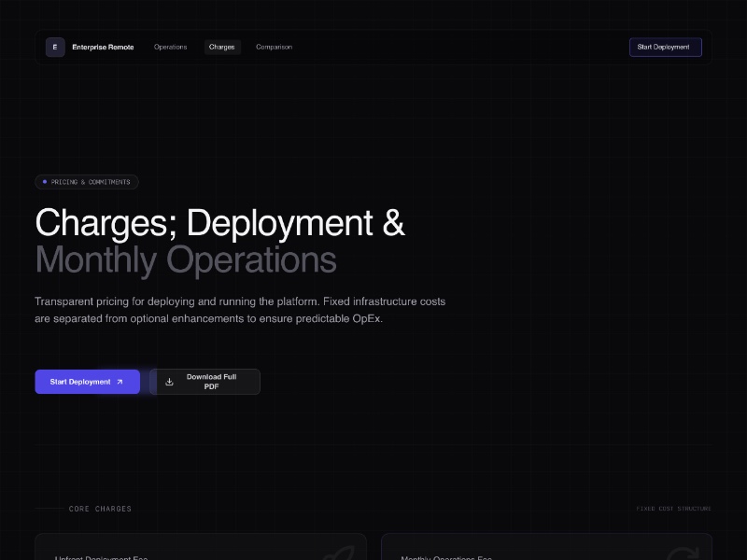
Task: Click the Pricing & Commitments badge
Action: (87, 182)
